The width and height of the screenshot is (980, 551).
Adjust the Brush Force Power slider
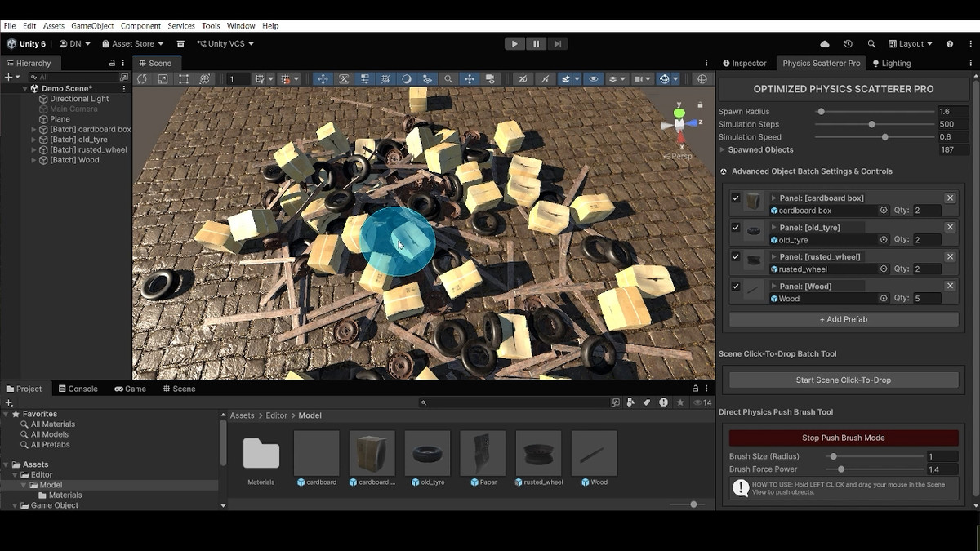click(x=874, y=469)
